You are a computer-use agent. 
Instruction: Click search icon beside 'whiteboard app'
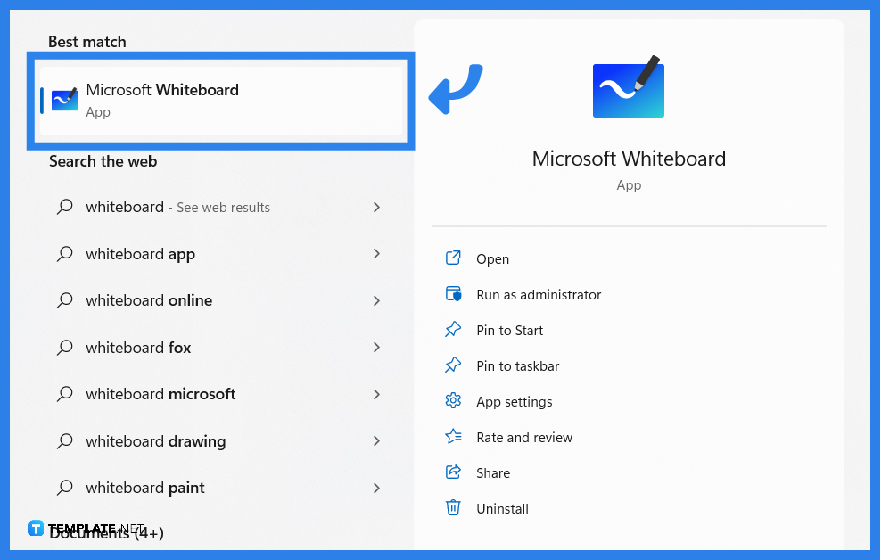click(65, 254)
